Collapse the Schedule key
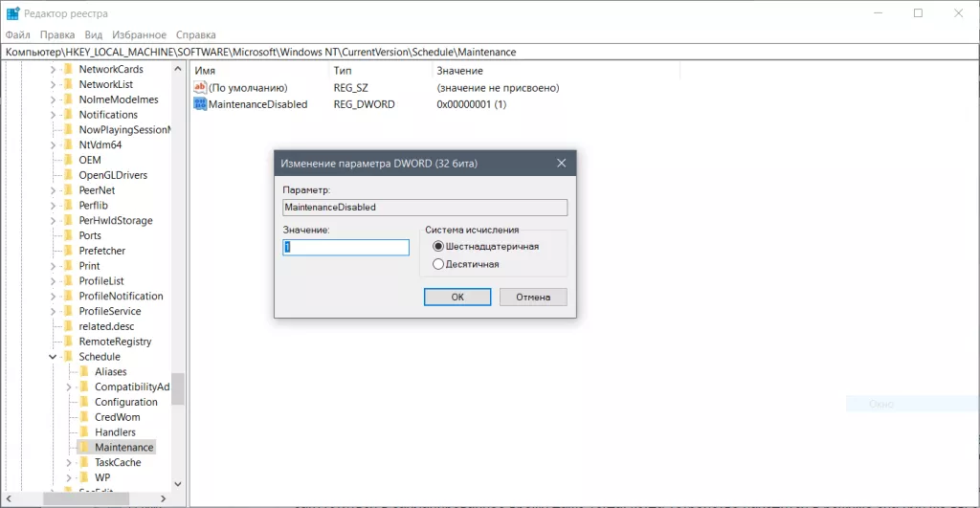Screen dimensions: 980x508 pyautogui.click(x=54, y=357)
